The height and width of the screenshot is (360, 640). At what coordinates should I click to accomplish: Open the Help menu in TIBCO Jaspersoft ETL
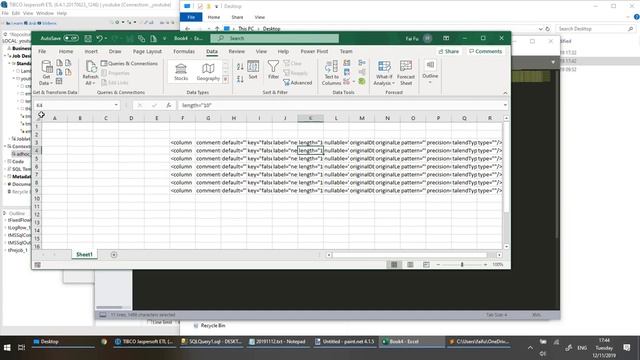click(62, 13)
